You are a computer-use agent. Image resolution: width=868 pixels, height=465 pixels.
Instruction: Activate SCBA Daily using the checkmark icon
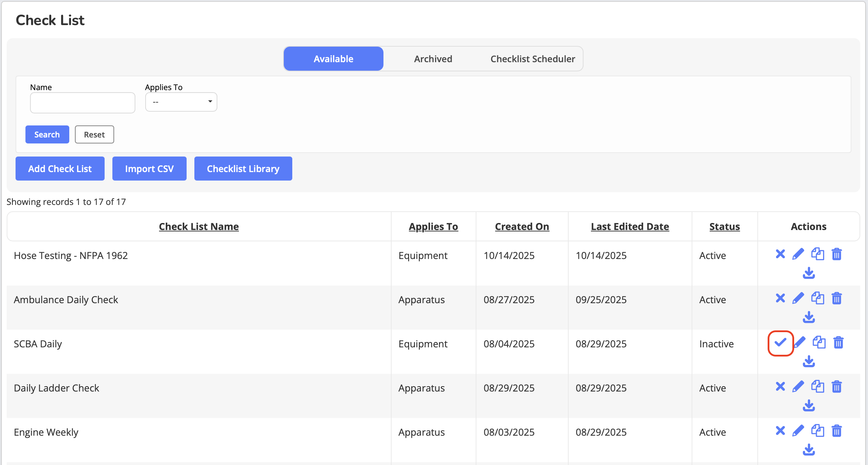780,342
